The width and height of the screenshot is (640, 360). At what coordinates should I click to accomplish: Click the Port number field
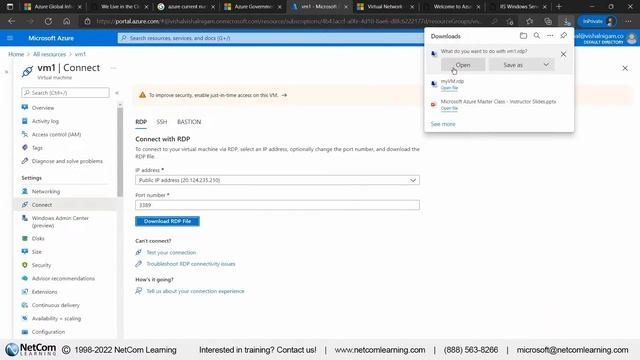pos(277,205)
